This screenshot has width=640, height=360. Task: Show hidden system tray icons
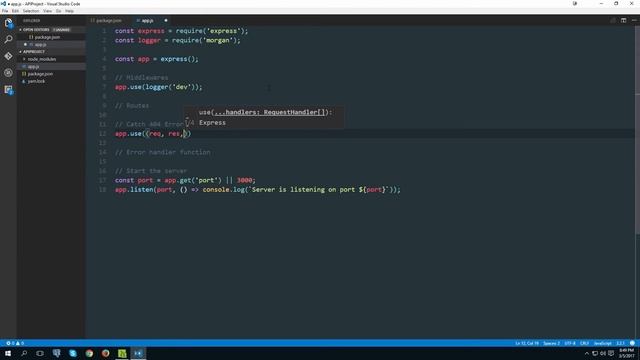coord(587,353)
